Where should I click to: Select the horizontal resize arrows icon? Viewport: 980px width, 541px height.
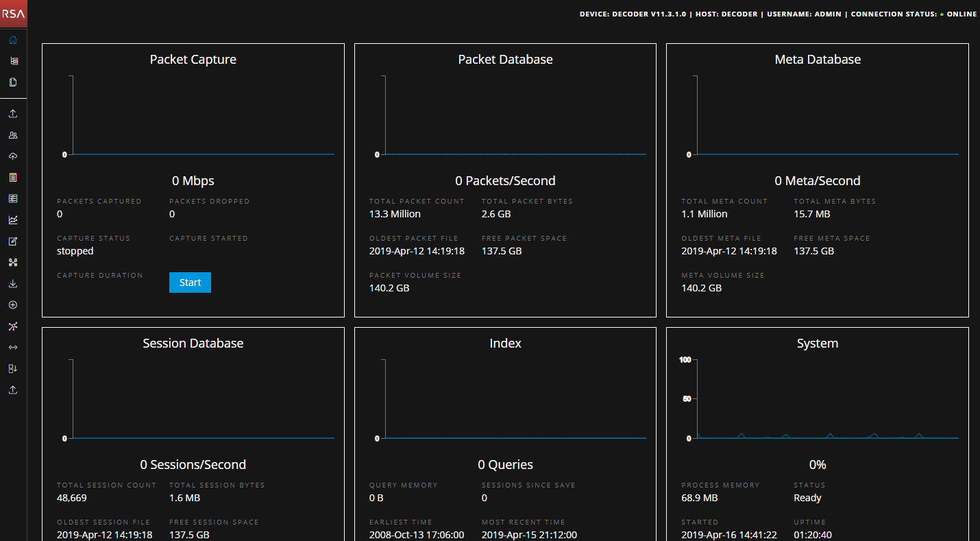pos(12,347)
